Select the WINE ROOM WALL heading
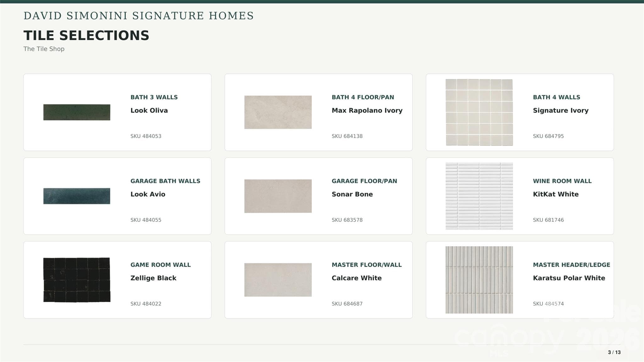The image size is (644, 362). pyautogui.click(x=562, y=181)
